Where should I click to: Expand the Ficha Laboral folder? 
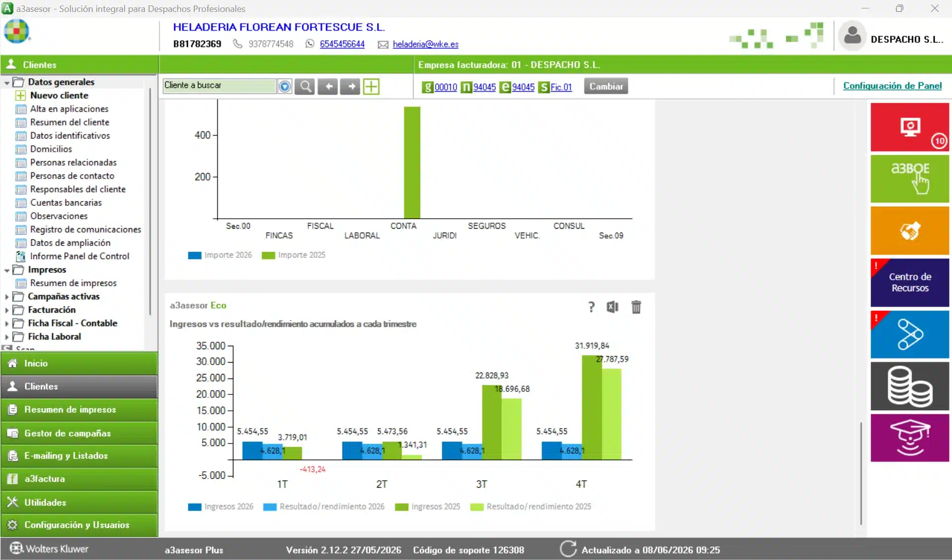pyautogui.click(x=6, y=337)
